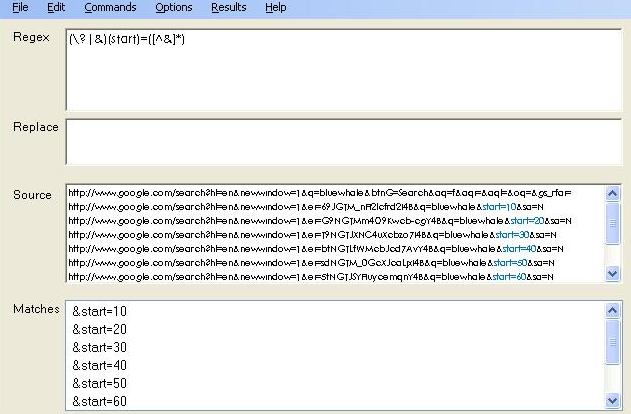Open the Results menu
This screenshot has height=414, width=631.
pyautogui.click(x=229, y=7)
